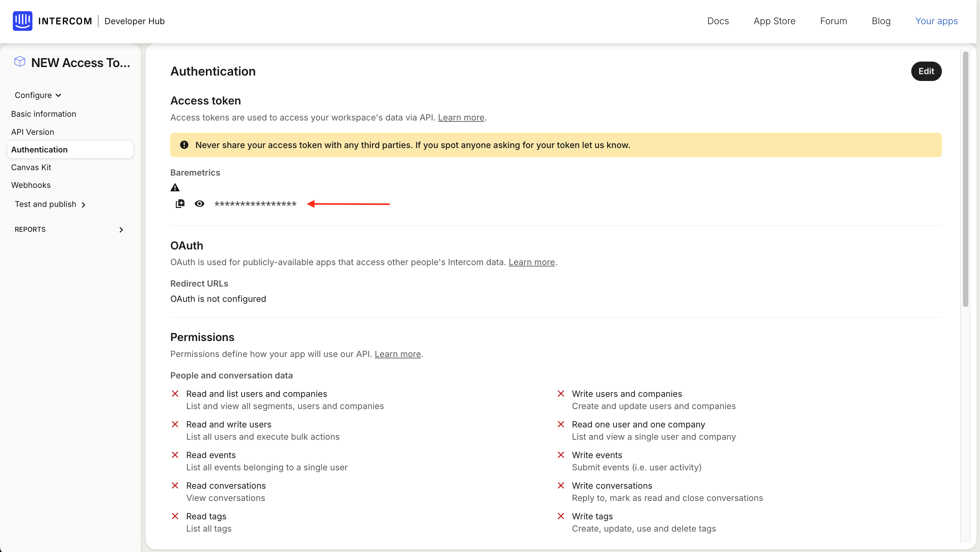The image size is (980, 552).
Task: Expand the REPORTS section
Action: point(121,229)
